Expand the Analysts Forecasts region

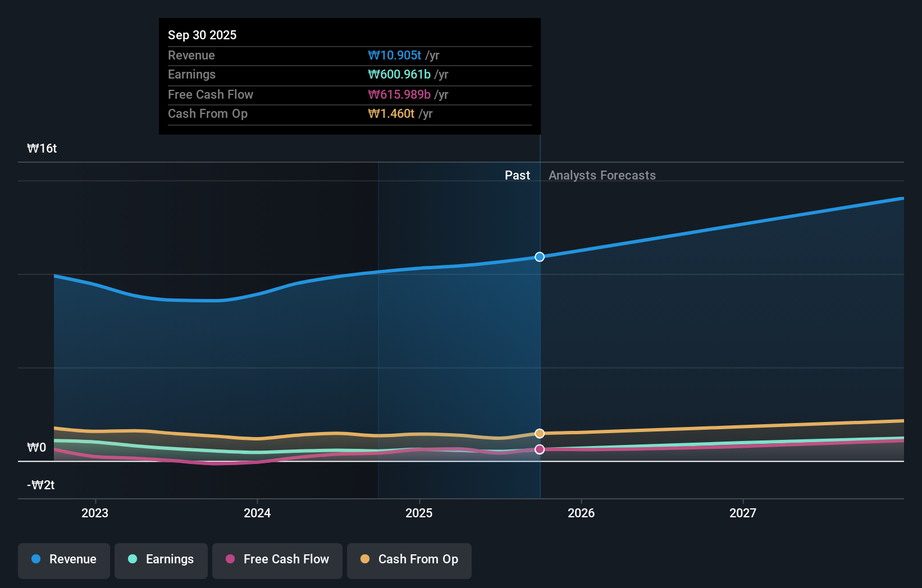(x=602, y=175)
